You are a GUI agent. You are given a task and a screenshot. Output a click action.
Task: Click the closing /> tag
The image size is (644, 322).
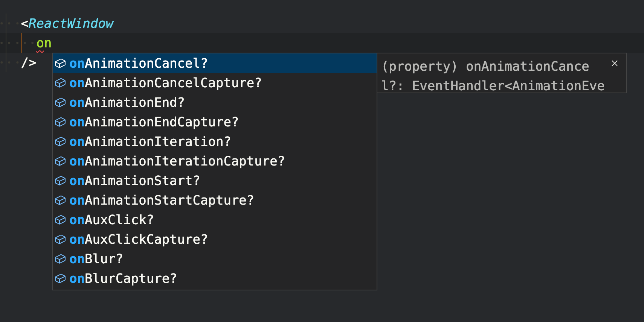tap(29, 62)
